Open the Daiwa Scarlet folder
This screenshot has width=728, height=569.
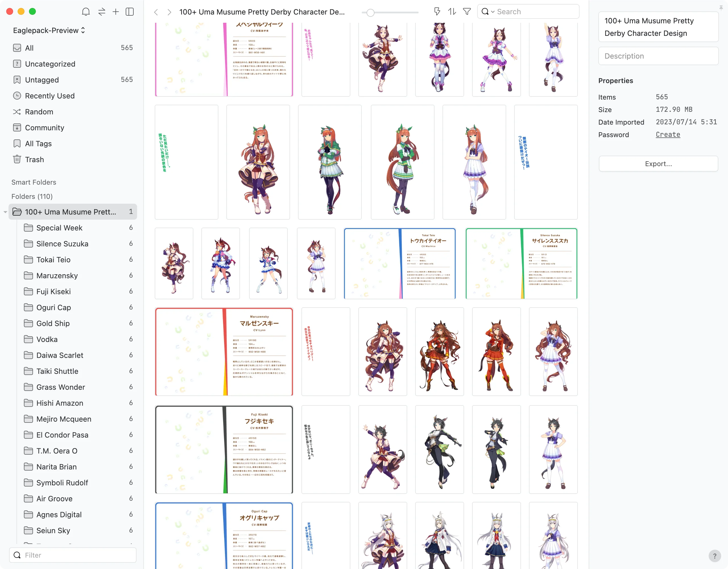pyautogui.click(x=78, y=355)
